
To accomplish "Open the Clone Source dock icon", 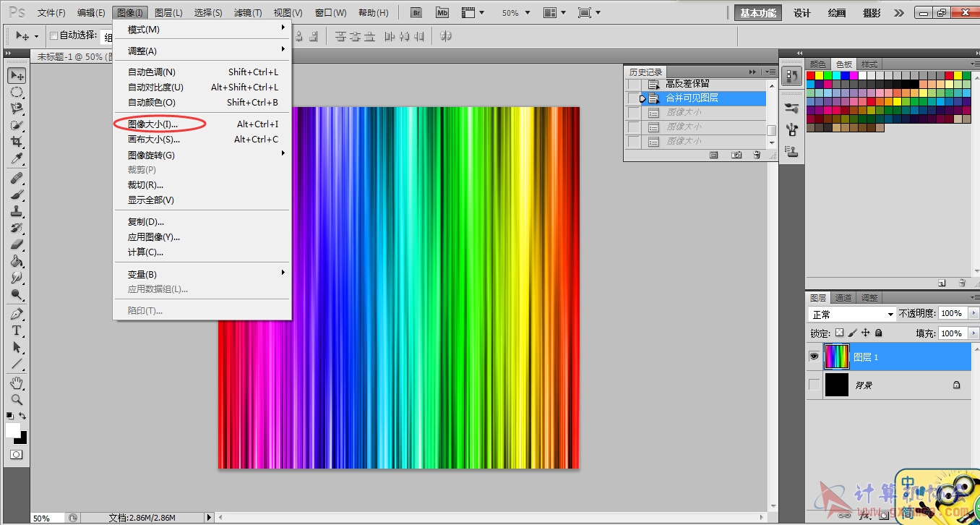I will pyautogui.click(x=791, y=151).
